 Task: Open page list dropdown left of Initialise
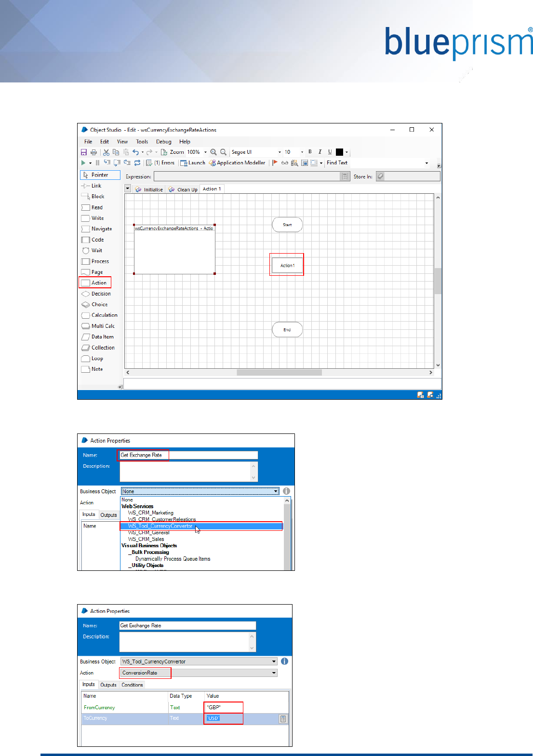pyautogui.click(x=128, y=189)
